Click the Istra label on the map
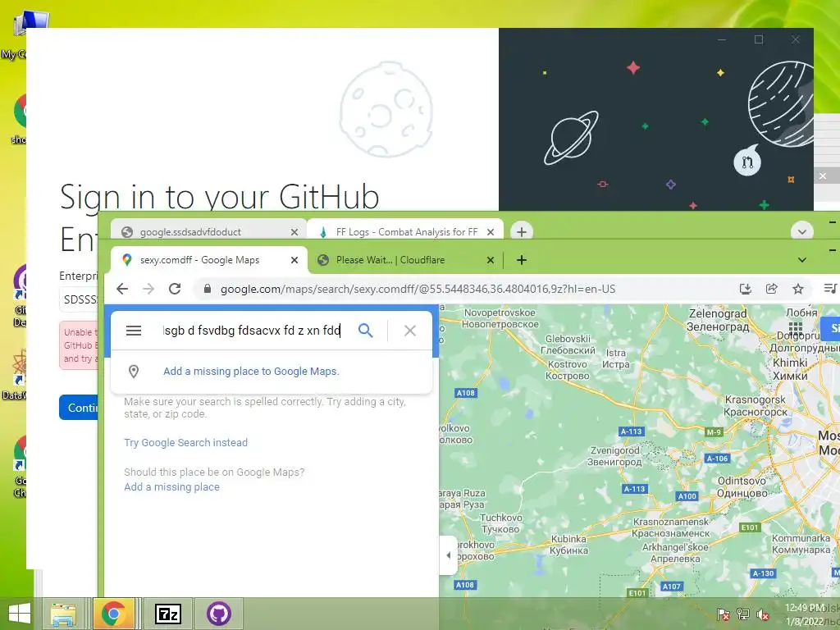The width and height of the screenshot is (840, 630). pyautogui.click(x=615, y=358)
